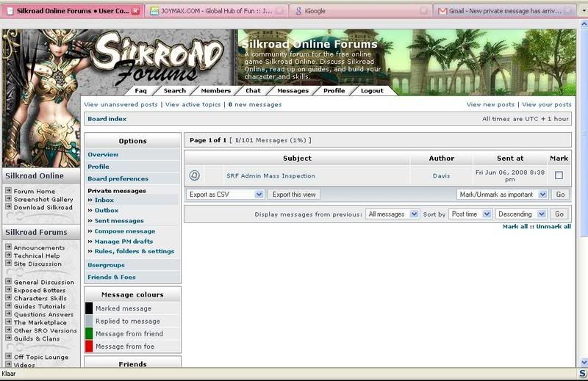Click arrow icon beside Exposed Botters
Screen dimensions: 588x381
click(8, 289)
